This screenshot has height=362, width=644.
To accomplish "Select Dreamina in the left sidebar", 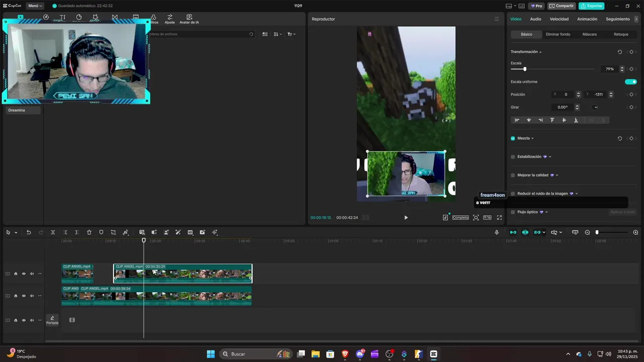I will [x=23, y=110].
